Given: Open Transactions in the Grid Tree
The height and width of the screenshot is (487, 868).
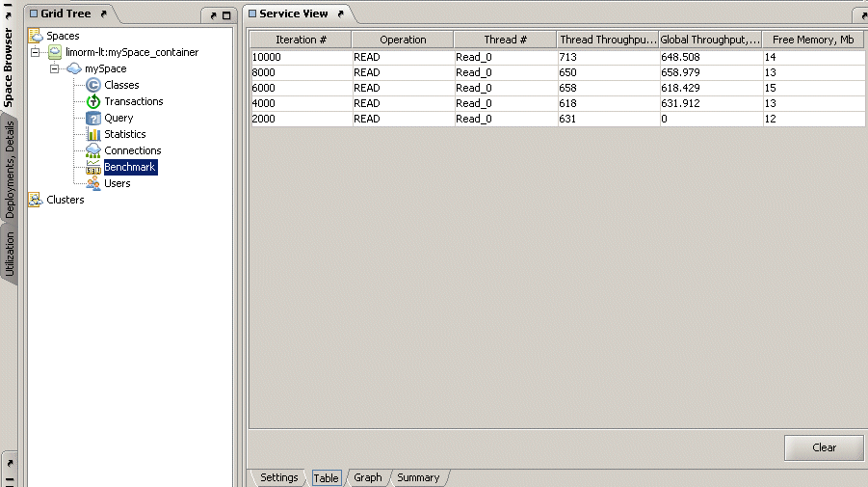Looking at the screenshot, I should pos(133,101).
